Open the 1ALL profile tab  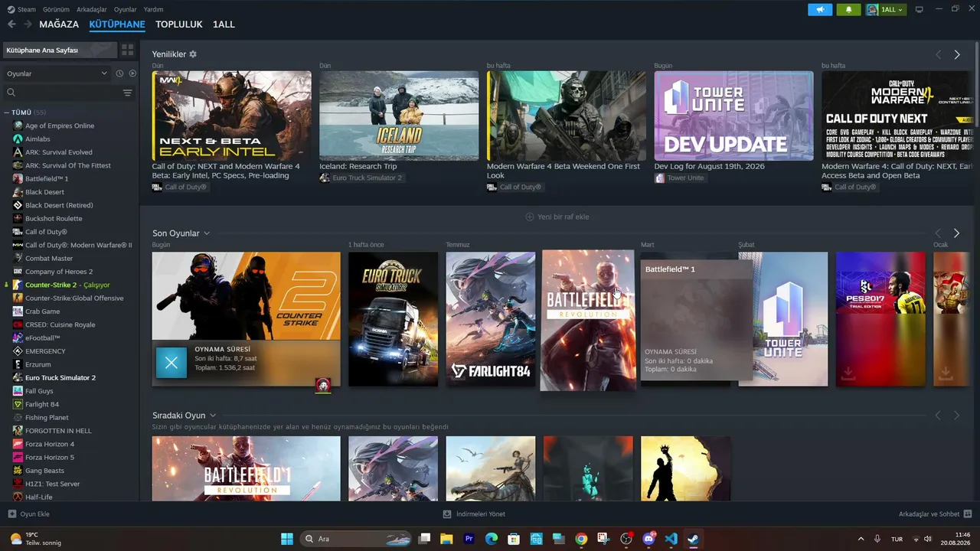coord(224,24)
